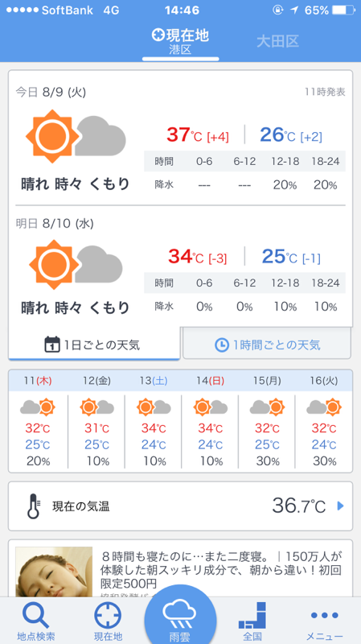
Task: Open the 14(日) daily forecast column
Action: (x=211, y=421)
